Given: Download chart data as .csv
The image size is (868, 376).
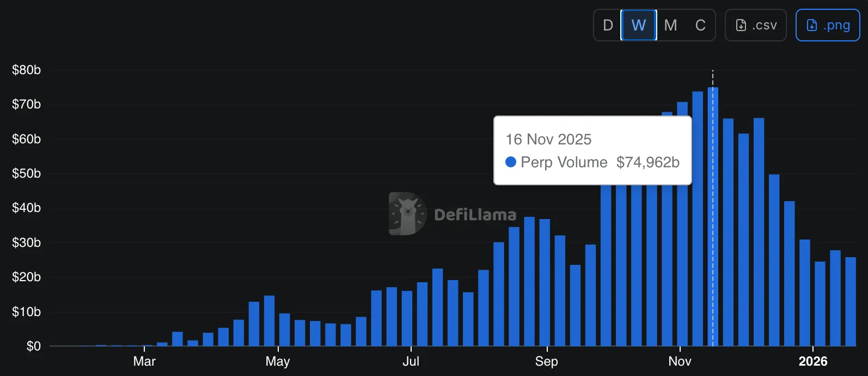Looking at the screenshot, I should [756, 25].
